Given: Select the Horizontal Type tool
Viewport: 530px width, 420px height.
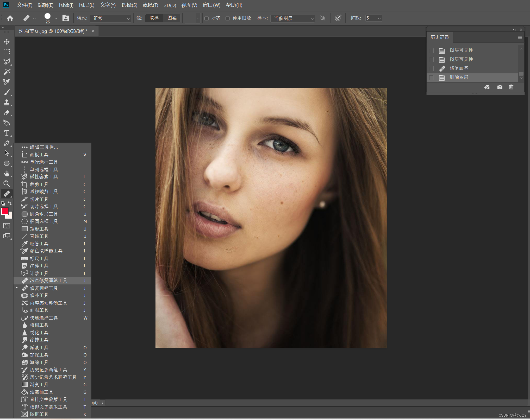Looking at the screenshot, I should 7,133.
